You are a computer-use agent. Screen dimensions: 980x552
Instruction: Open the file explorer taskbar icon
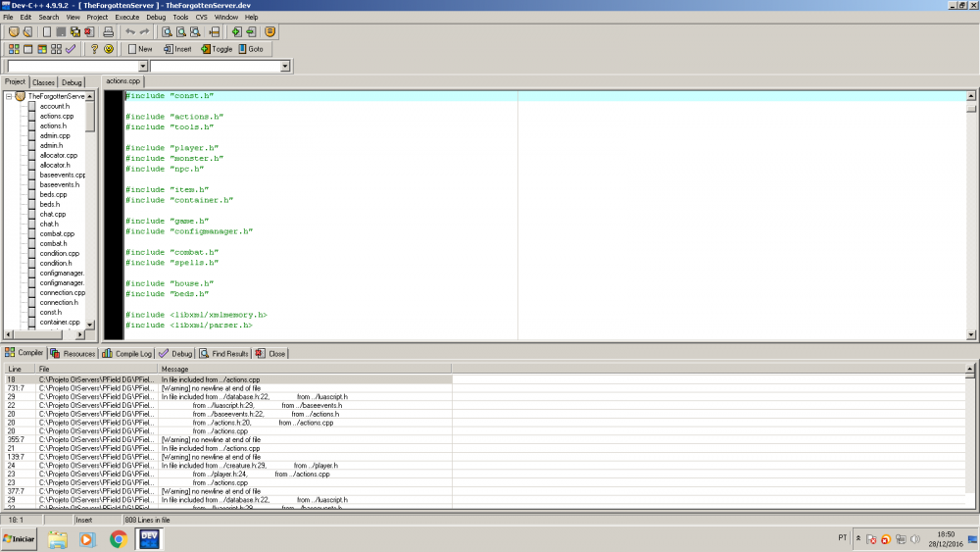pos(58,539)
